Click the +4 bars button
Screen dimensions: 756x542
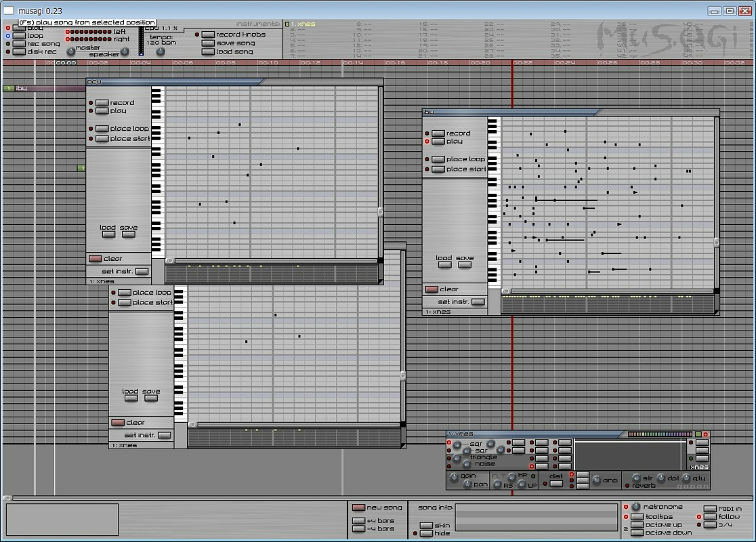coord(359,521)
